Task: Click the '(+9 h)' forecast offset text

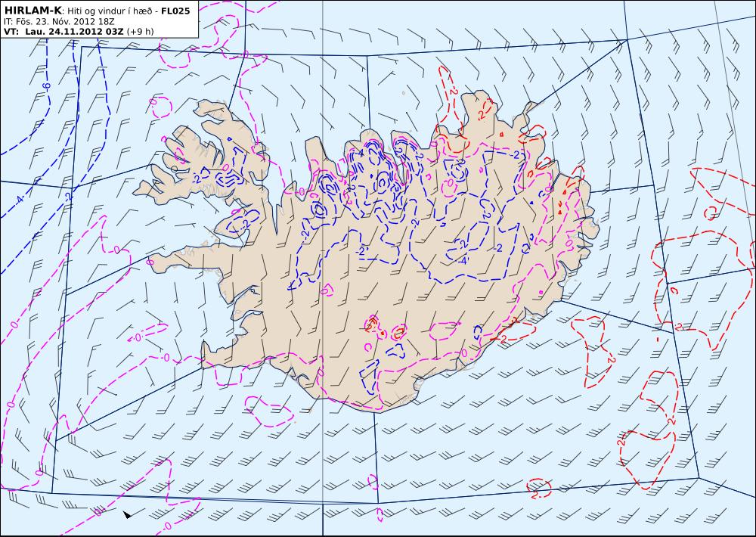Action: [x=140, y=32]
